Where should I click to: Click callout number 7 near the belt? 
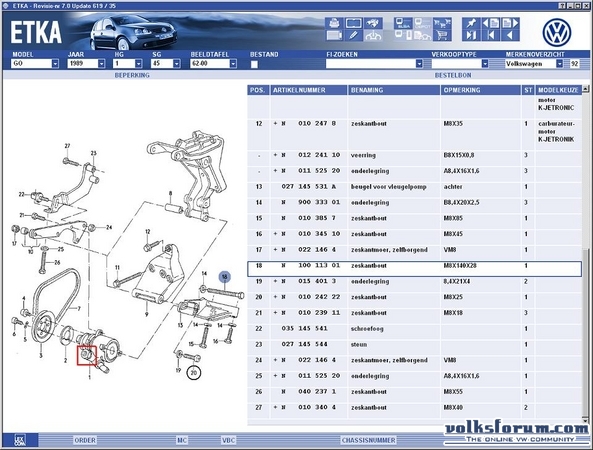(79, 309)
